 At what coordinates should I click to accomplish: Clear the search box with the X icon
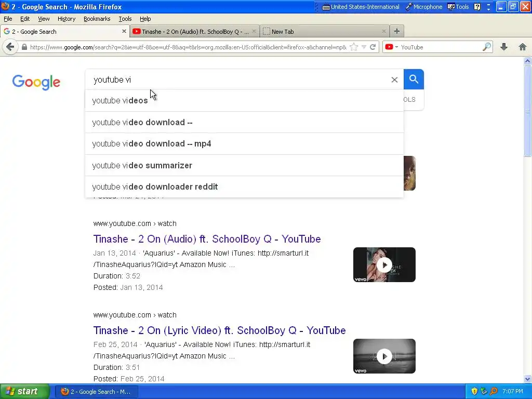click(x=394, y=79)
